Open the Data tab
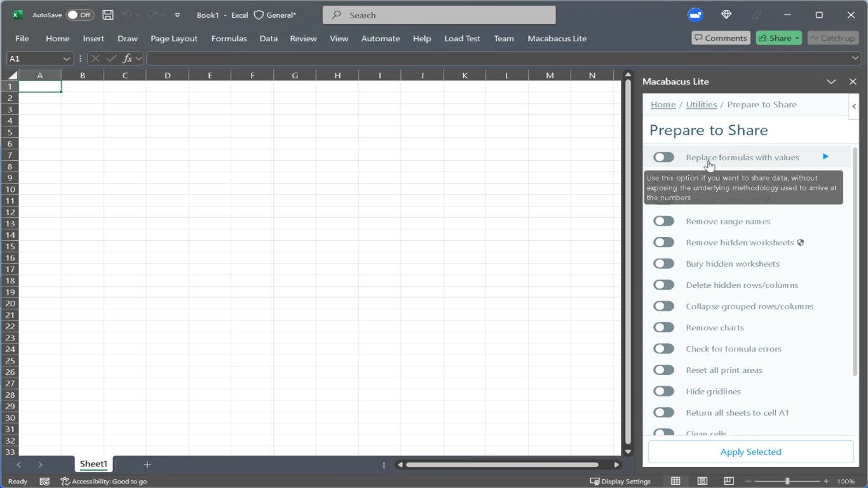The image size is (868, 488). click(x=268, y=38)
